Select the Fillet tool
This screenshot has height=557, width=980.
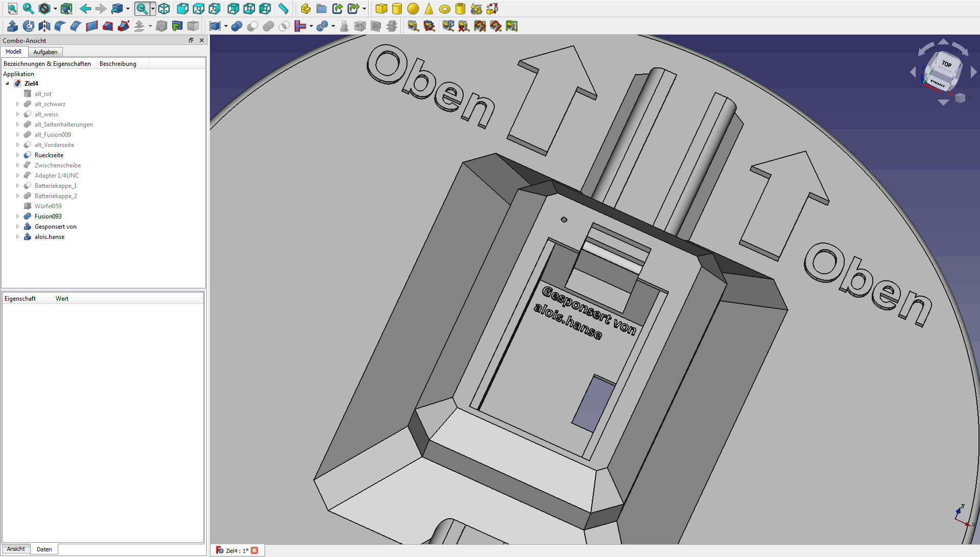coord(60,26)
